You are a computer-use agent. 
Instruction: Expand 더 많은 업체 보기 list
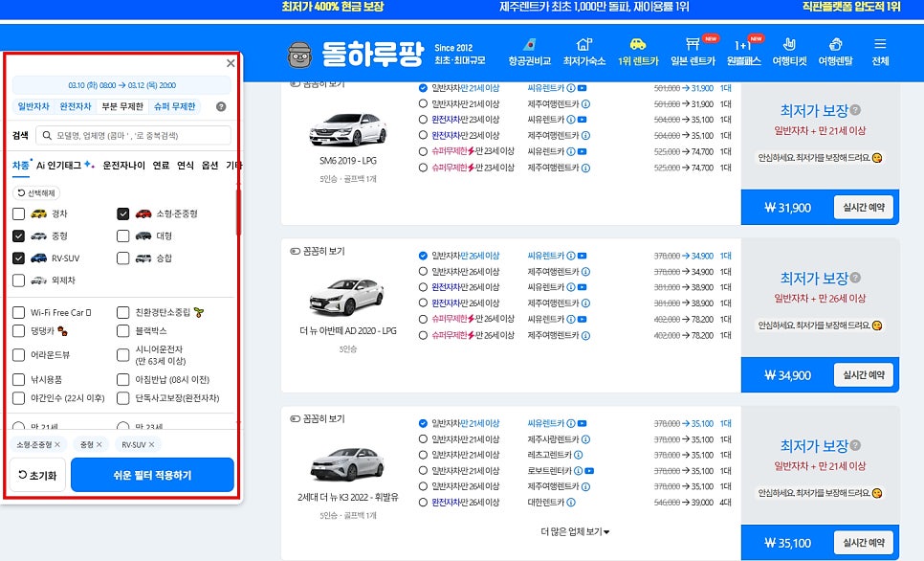575,532
